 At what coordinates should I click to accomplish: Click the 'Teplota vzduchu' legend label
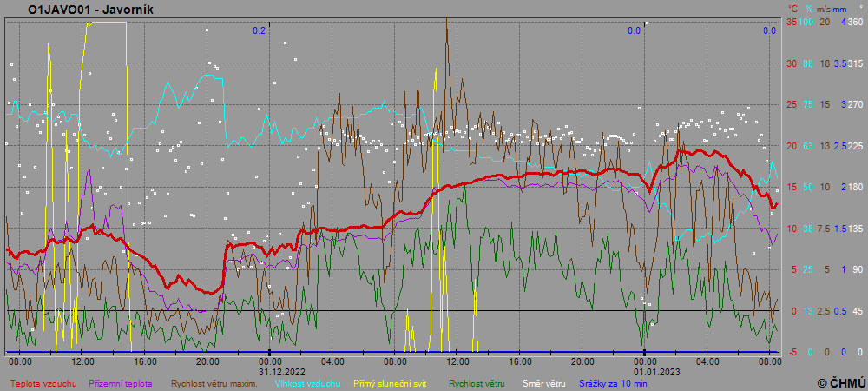pos(44,382)
